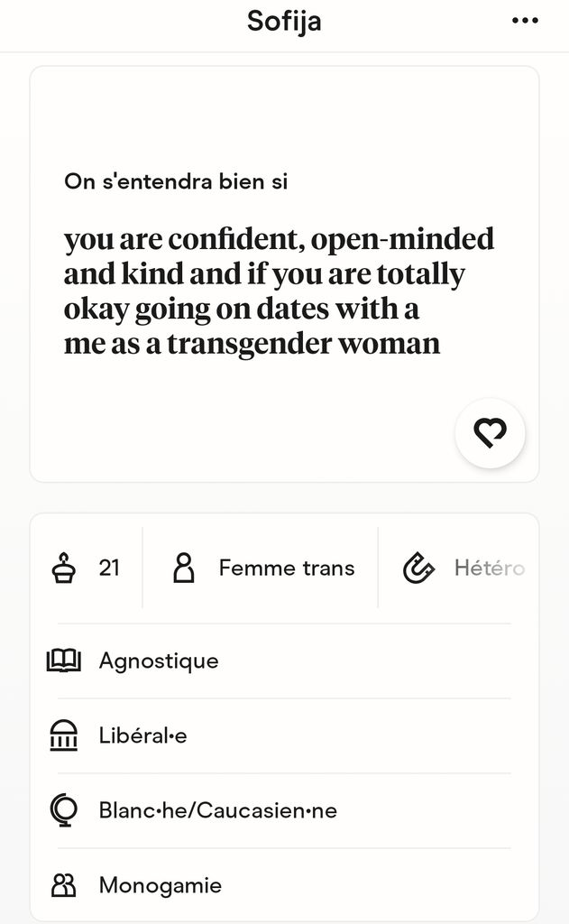
Task: Select the Femme trans label
Action: pyautogui.click(x=287, y=568)
